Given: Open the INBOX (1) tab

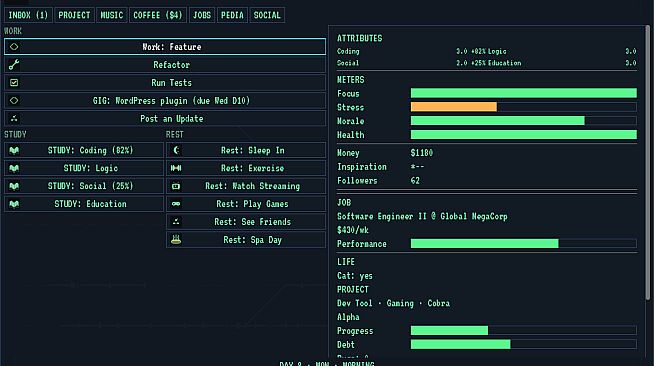Looking at the screenshot, I should point(28,15).
